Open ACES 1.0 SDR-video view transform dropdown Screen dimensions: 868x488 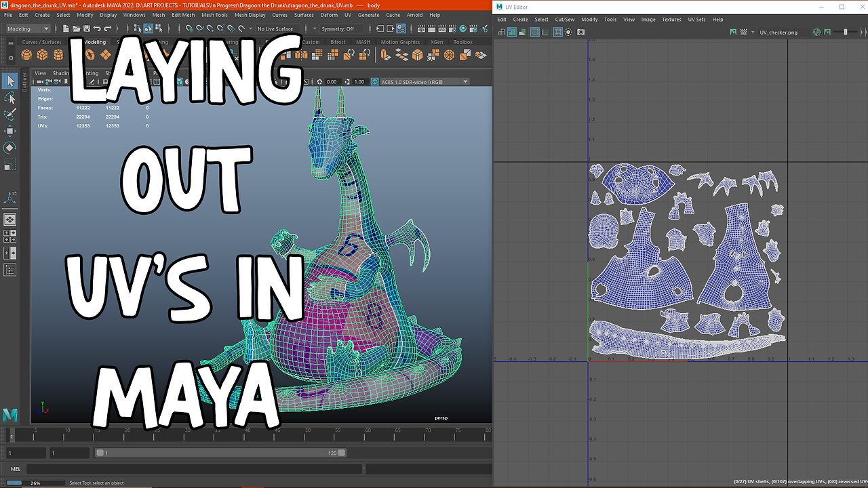(425, 82)
